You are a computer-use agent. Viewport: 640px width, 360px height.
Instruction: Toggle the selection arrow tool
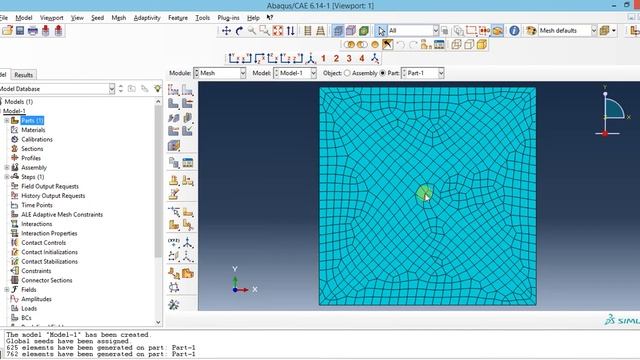(381, 31)
